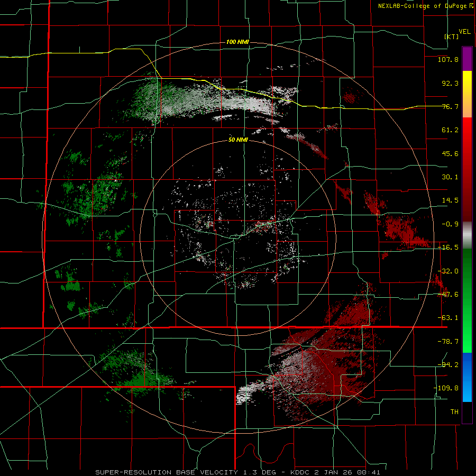Click the -0.9 legend value

450,224
